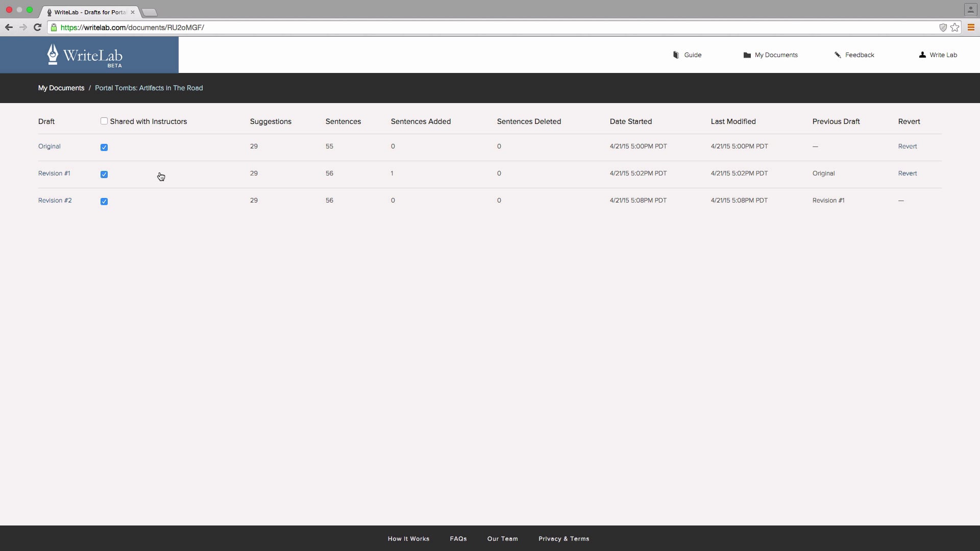
Task: Open the Revision #2 draft link
Action: 55,201
